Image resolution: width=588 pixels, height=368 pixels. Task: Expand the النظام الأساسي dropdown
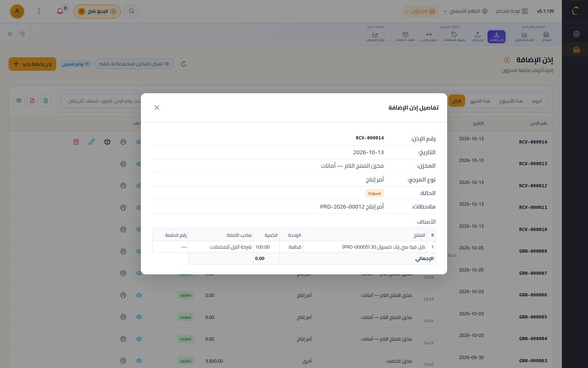pyautogui.click(x=465, y=11)
